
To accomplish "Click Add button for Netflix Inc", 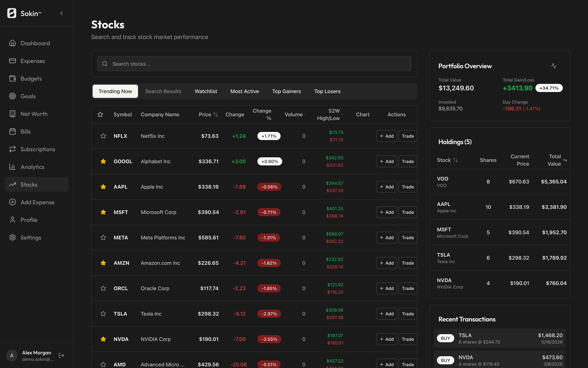I will click(387, 136).
